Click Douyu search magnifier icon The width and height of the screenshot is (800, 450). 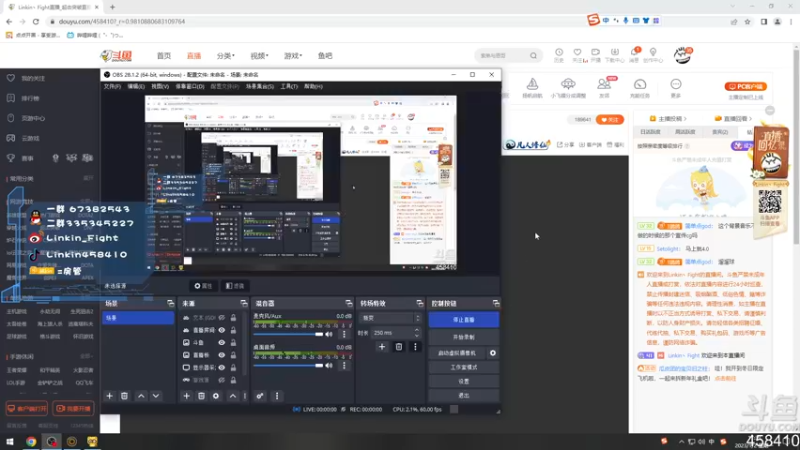[533, 56]
